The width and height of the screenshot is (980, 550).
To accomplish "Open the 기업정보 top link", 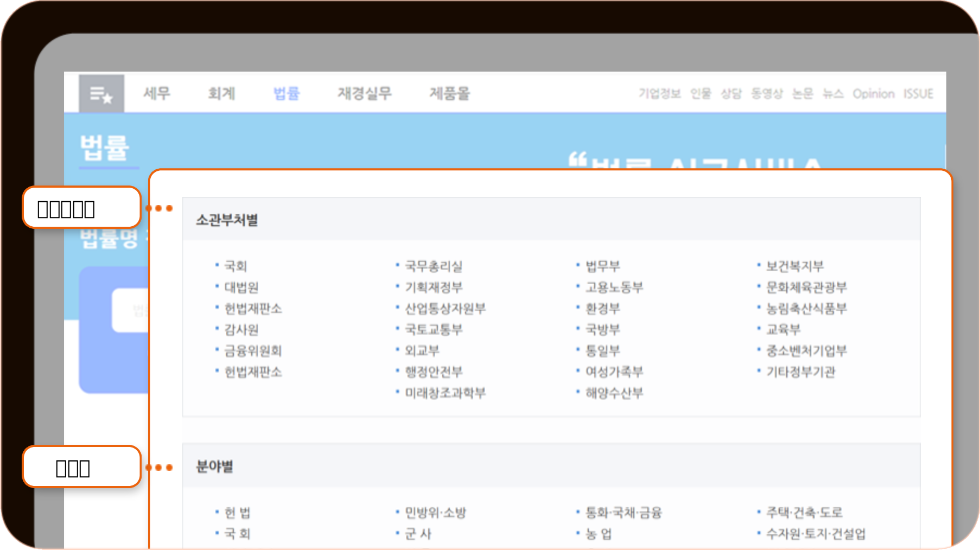I will (x=659, y=94).
